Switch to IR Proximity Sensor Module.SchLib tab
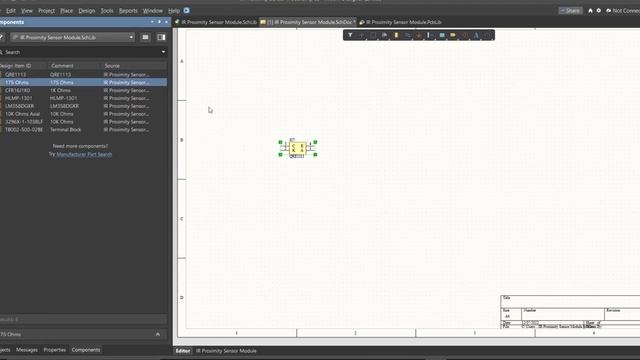The height and width of the screenshot is (360, 640). 216,22
